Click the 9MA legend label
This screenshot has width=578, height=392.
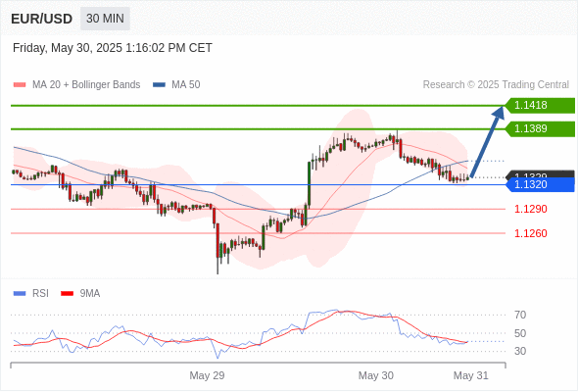90,294
